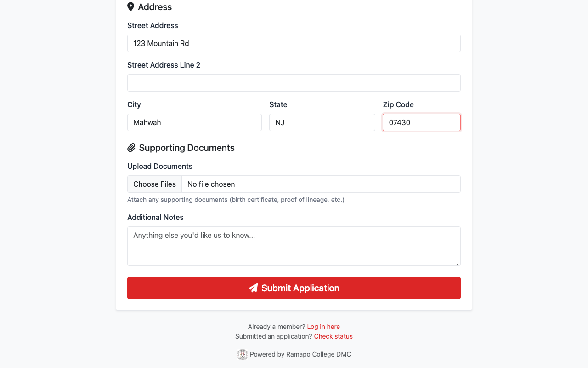Click the paper plane icon on Submit

click(x=253, y=288)
